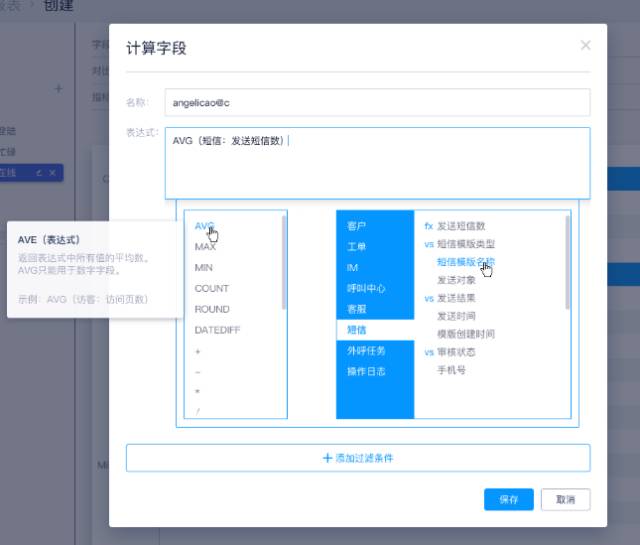Image resolution: width=640 pixels, height=545 pixels.
Task: Choose the 外呼任务 category
Action: (366, 351)
